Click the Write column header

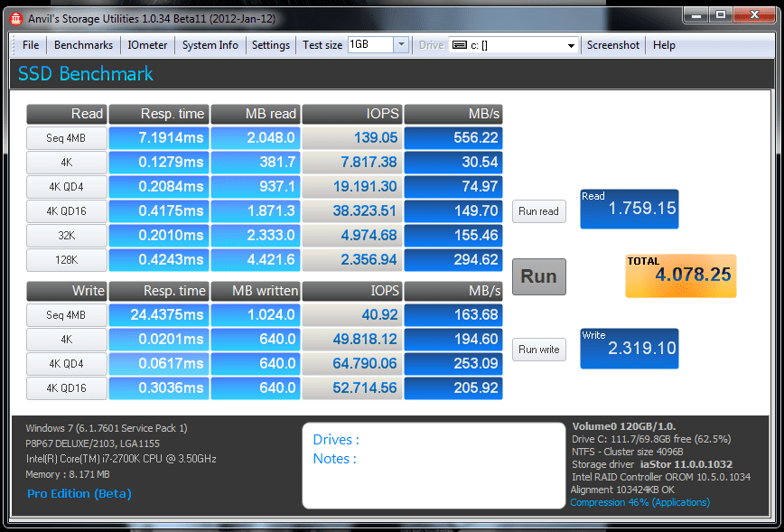click(x=67, y=291)
